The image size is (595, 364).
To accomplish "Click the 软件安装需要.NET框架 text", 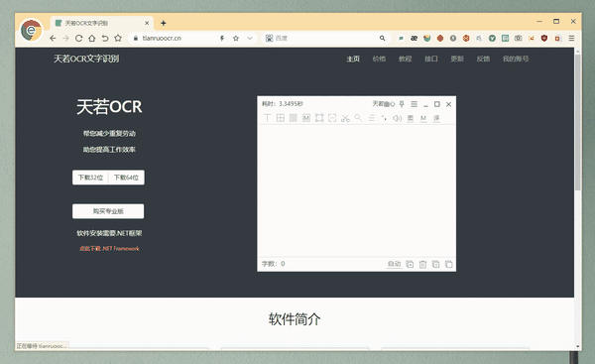I will pyautogui.click(x=109, y=233).
